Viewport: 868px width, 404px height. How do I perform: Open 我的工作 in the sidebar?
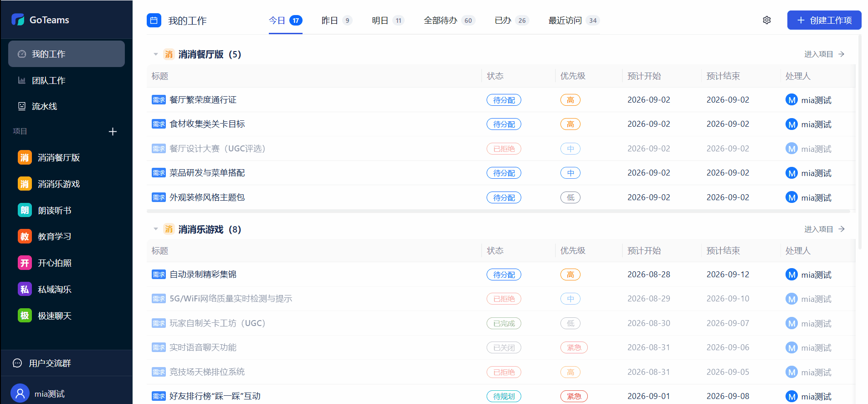[x=67, y=54]
